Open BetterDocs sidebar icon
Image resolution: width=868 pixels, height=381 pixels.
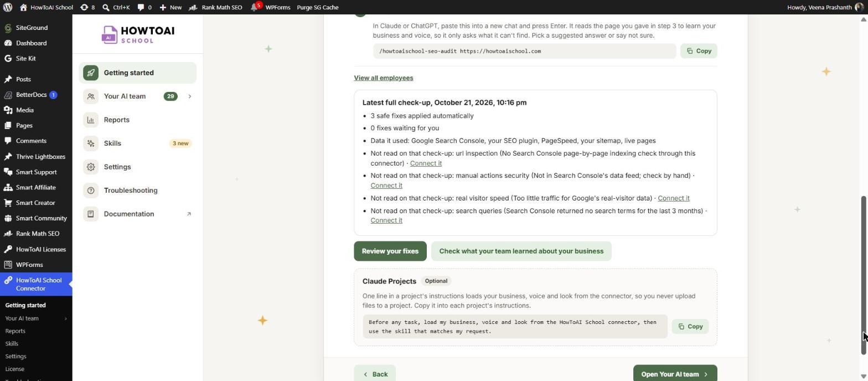pos(8,95)
